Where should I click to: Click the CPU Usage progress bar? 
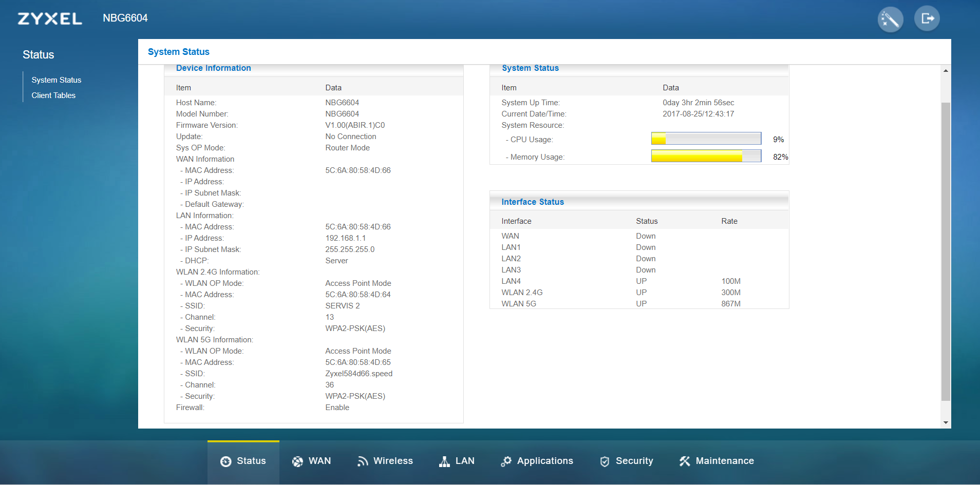706,139
